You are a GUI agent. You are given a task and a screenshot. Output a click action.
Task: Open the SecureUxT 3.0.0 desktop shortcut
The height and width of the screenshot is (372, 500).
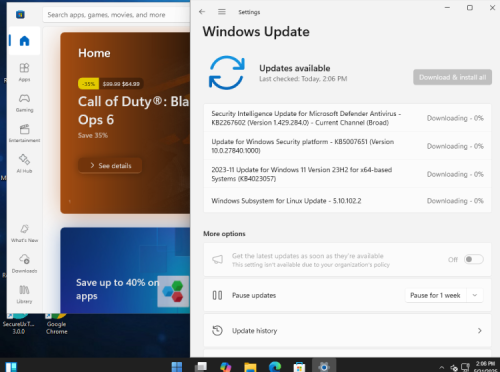tap(19, 323)
